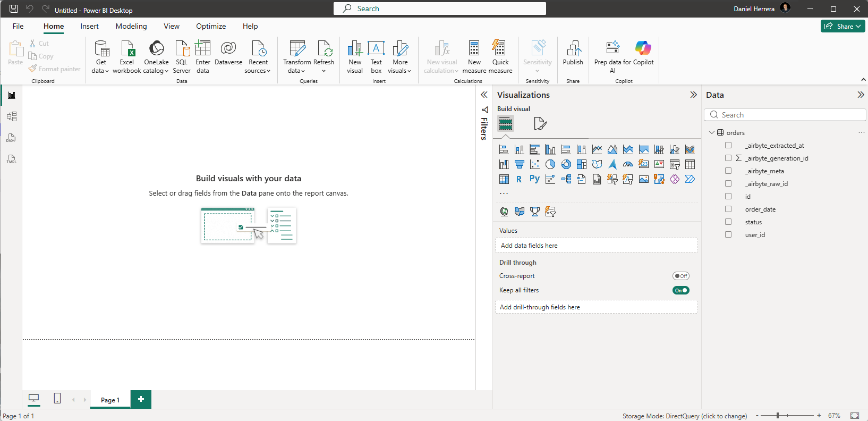This screenshot has height=421, width=868.
Task: Add a new report page
Action: click(x=141, y=399)
